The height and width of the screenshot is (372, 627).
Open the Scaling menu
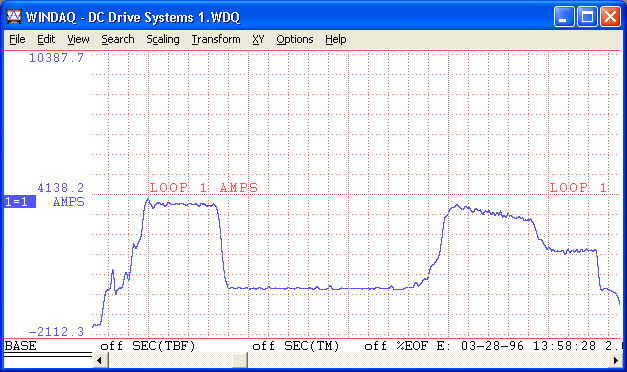(x=163, y=39)
